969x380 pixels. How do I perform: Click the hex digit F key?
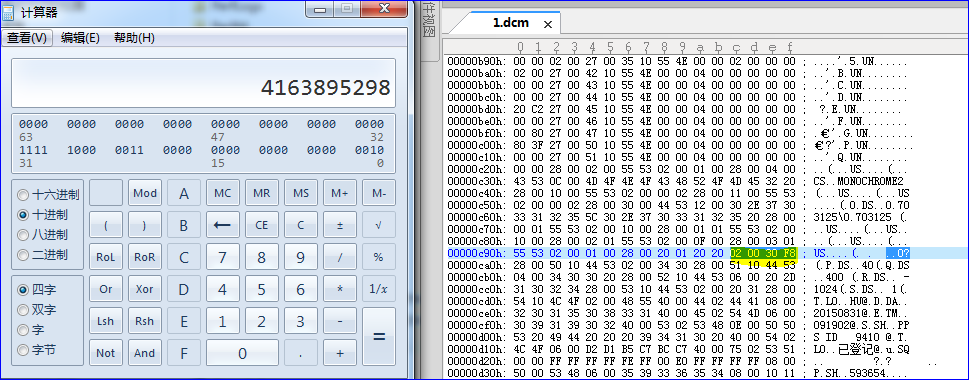pyautogui.click(x=184, y=353)
